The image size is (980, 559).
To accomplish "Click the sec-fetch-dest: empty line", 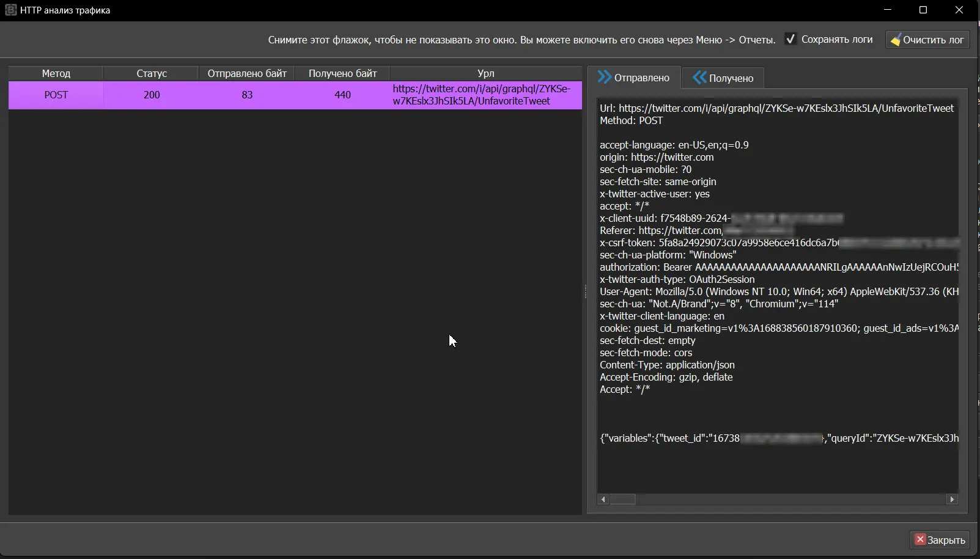I will (x=647, y=340).
